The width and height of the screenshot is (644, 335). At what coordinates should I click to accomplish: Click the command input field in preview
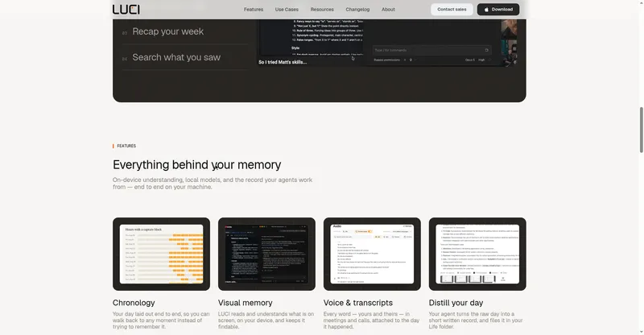(431, 50)
